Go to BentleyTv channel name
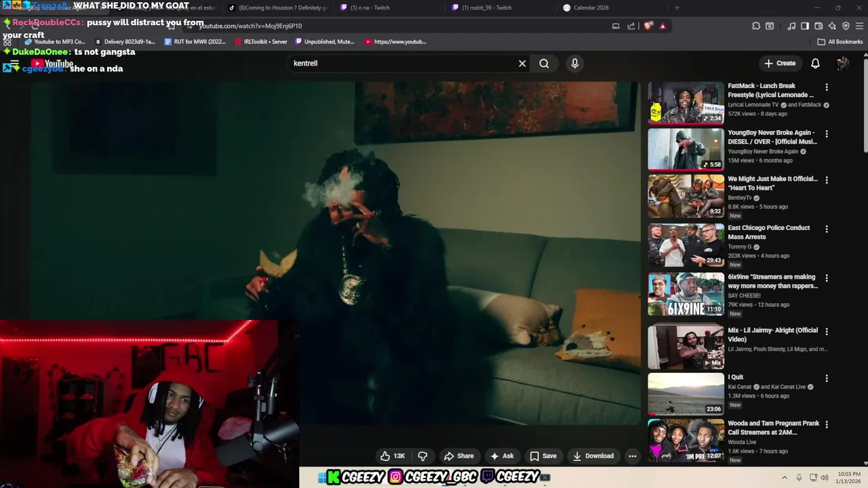Screen dimensions: 868x488 coord(740,198)
